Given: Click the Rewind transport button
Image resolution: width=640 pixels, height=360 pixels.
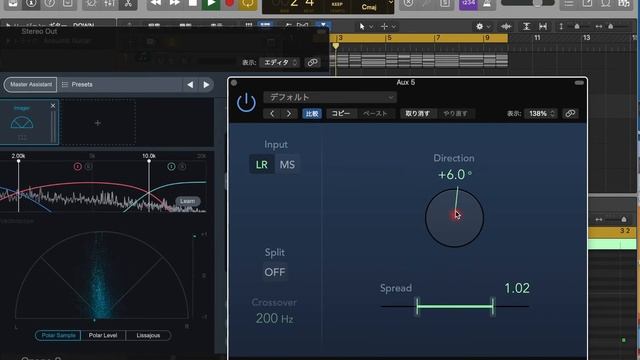Looking at the screenshot, I should pyautogui.click(x=156, y=3).
